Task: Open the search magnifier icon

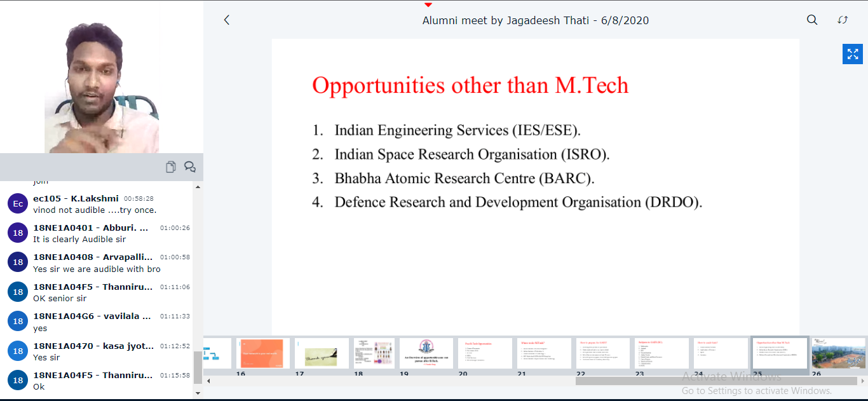Action: coord(812,20)
